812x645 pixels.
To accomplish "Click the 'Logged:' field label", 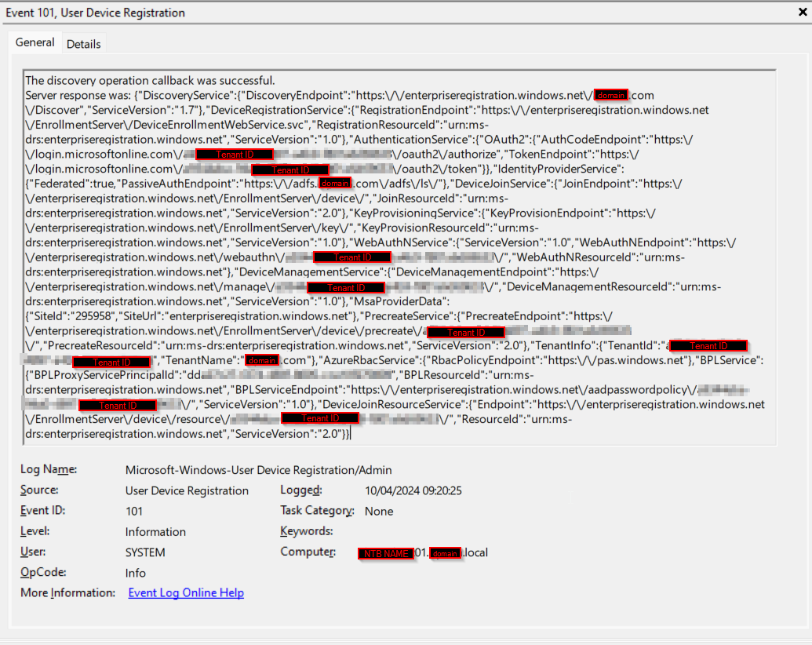I will 301,490.
